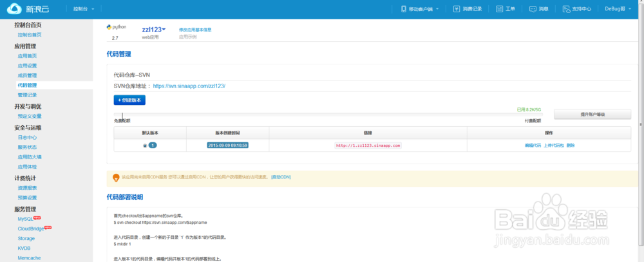This screenshot has width=644, height=262.
Task: Click the CDN lightbulb tip icon
Action: pyautogui.click(x=116, y=178)
